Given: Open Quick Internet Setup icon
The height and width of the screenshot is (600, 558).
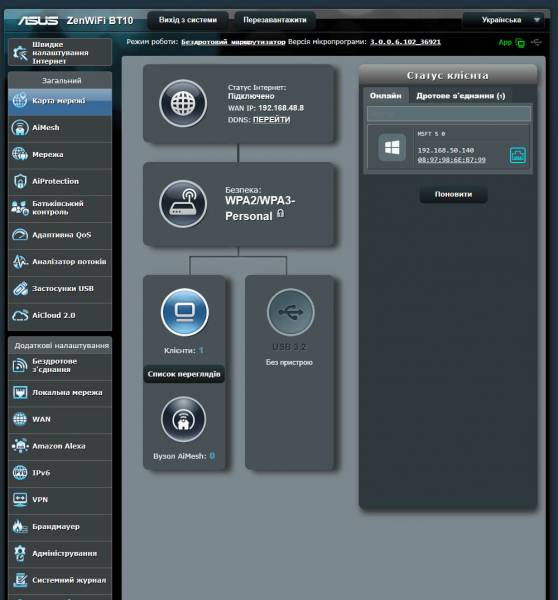Looking at the screenshot, I should (20, 53).
